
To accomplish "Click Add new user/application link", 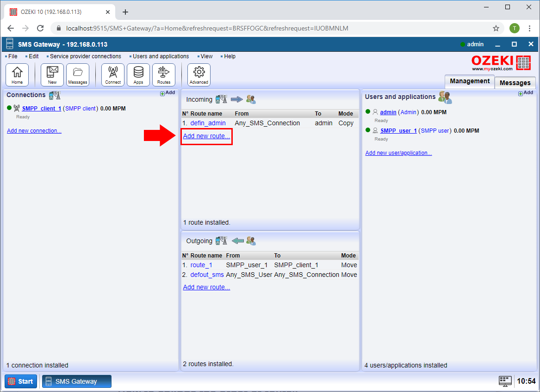I will pos(398,153).
